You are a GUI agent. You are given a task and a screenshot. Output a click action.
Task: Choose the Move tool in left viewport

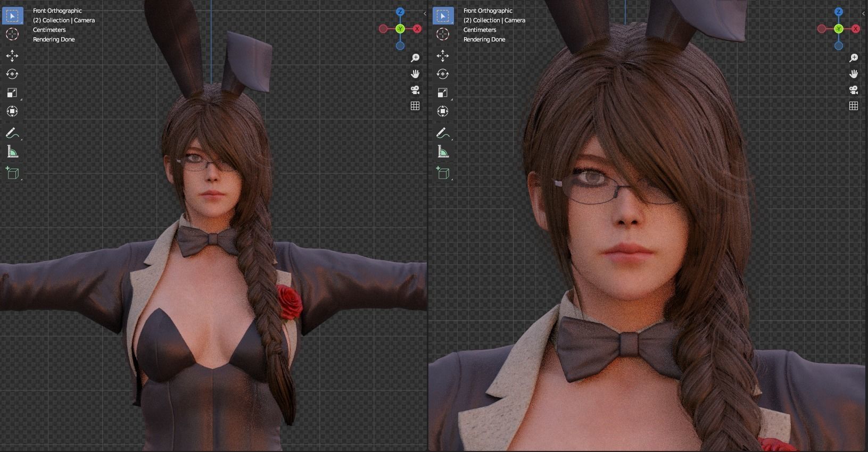pos(12,56)
